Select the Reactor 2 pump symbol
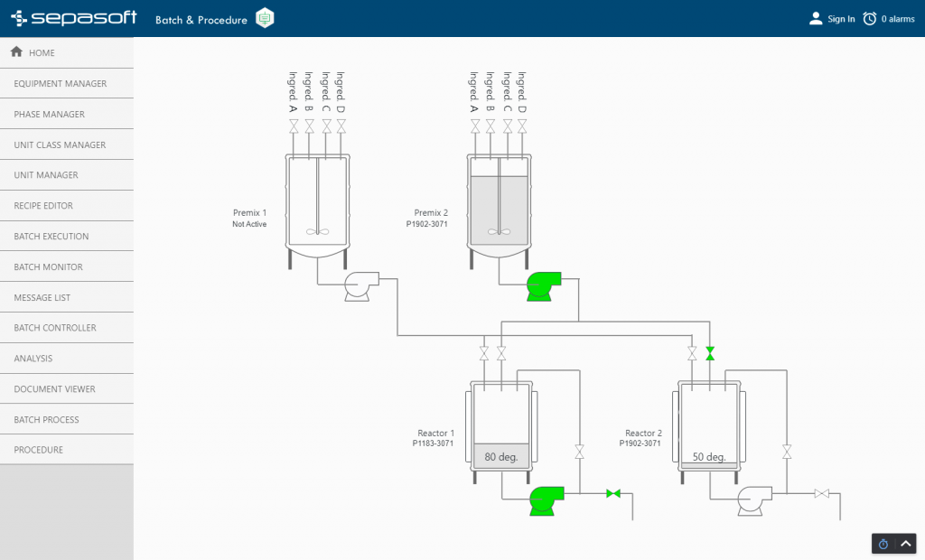 click(x=754, y=499)
